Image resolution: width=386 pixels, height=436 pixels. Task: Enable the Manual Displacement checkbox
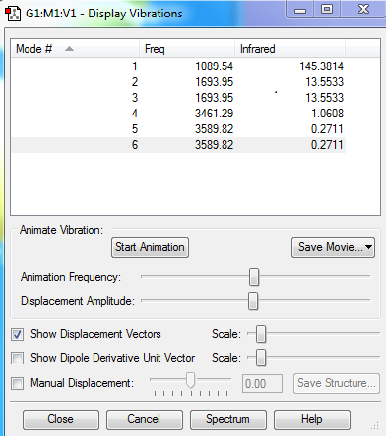(17, 383)
